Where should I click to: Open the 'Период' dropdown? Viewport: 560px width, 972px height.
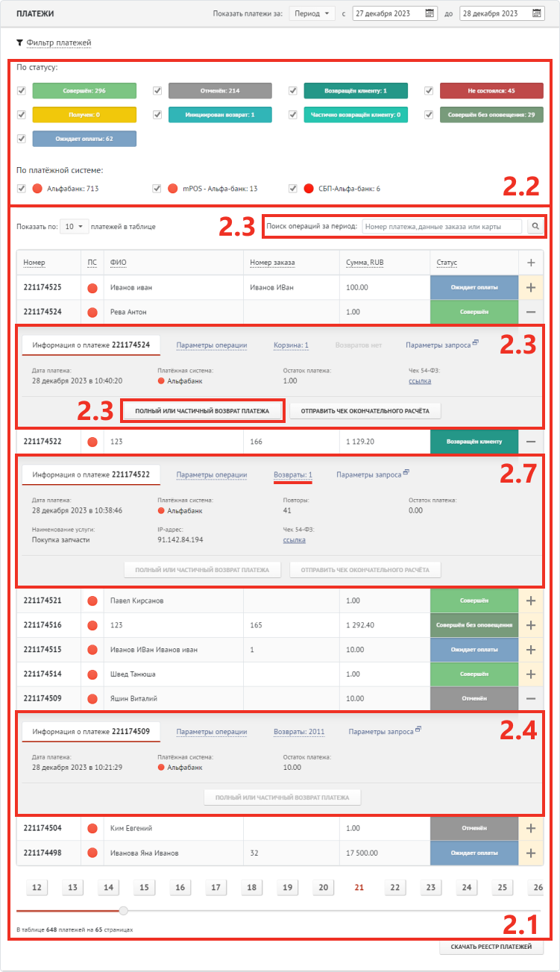point(312,13)
